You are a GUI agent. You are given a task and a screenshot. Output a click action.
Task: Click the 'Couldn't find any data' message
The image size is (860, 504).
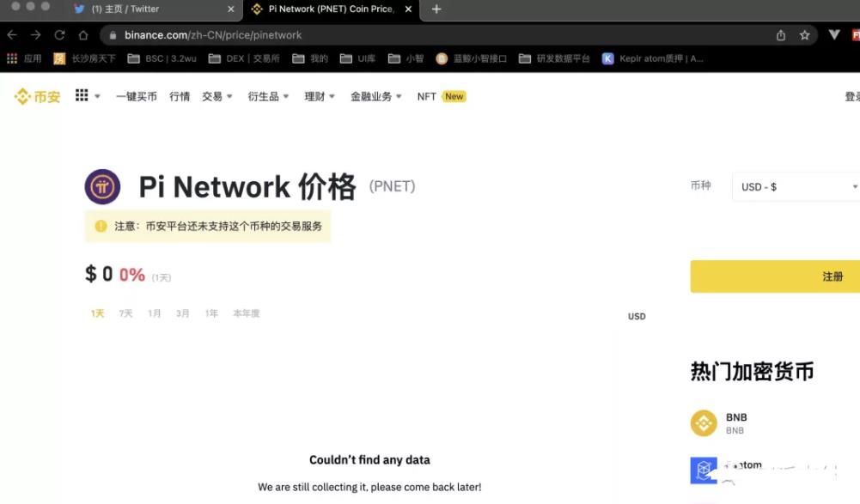tap(369, 459)
